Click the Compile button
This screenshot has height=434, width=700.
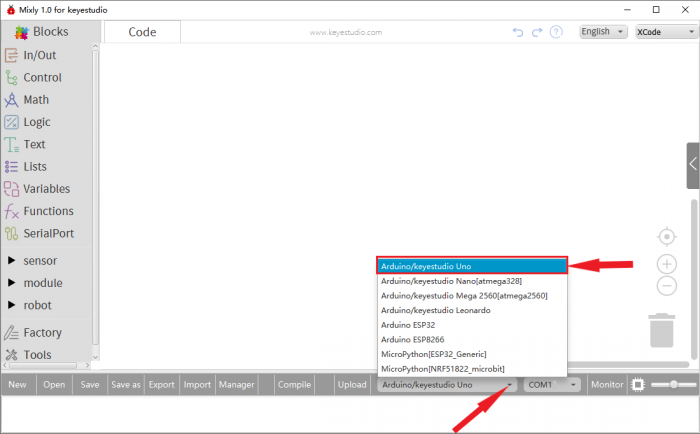294,385
